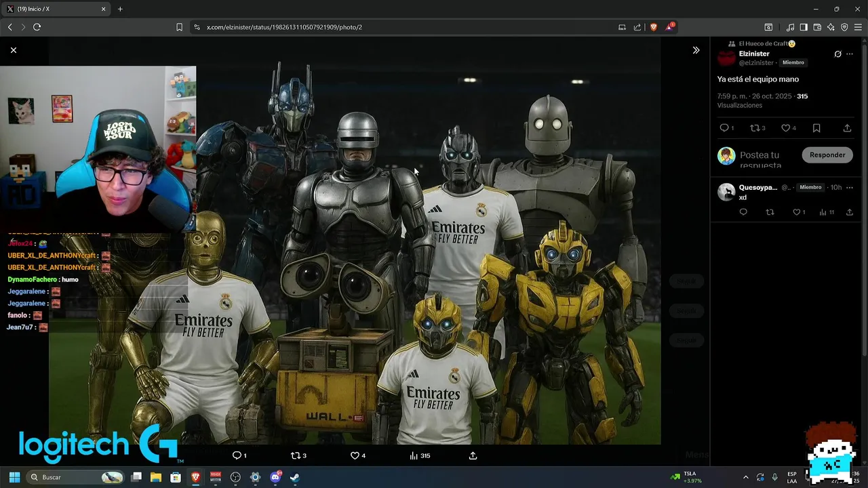Share icon below the photo
Viewport: 868px width, 488px height.
coord(473,455)
